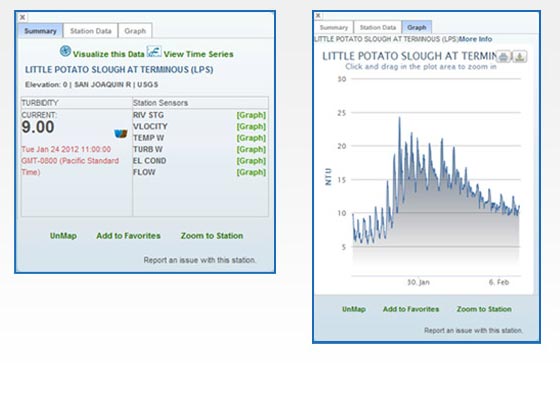Open graph for RIV STG sensor
560x420 pixels.
click(251, 115)
